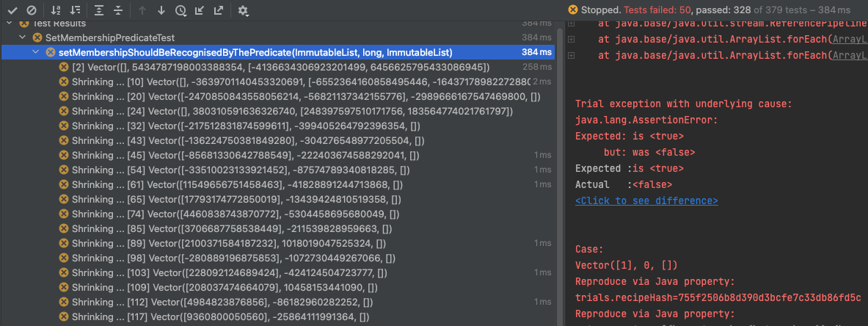Viewport: 868px width, 326px height.
Task: Open the test runner settings gear
Action: pyautogui.click(x=244, y=10)
